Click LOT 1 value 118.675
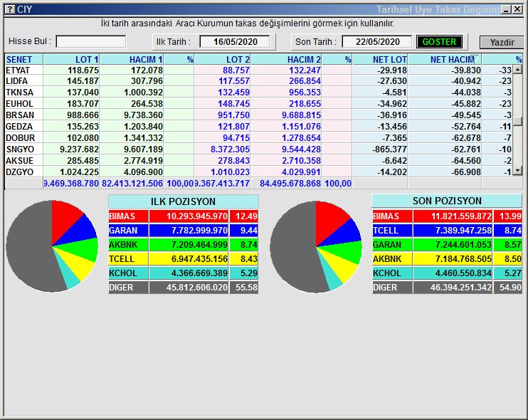The width and height of the screenshot is (528, 420). pyautogui.click(x=83, y=70)
